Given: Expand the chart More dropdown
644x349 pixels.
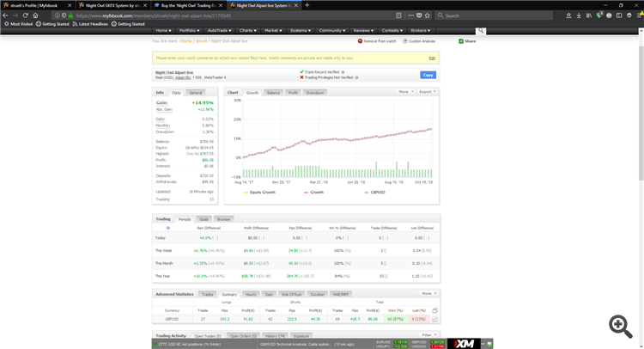Looking at the screenshot, I should pyautogui.click(x=406, y=92).
